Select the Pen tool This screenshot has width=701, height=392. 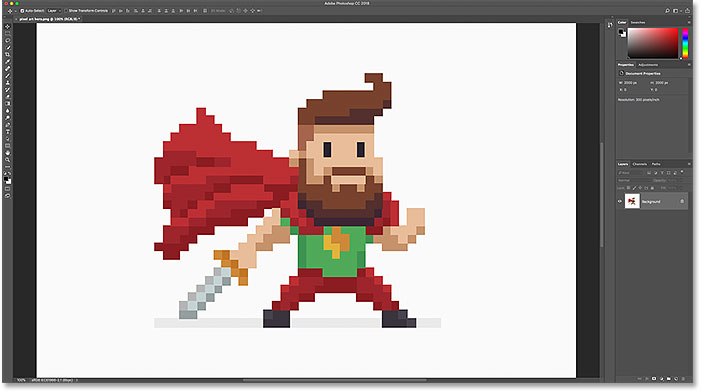8,124
